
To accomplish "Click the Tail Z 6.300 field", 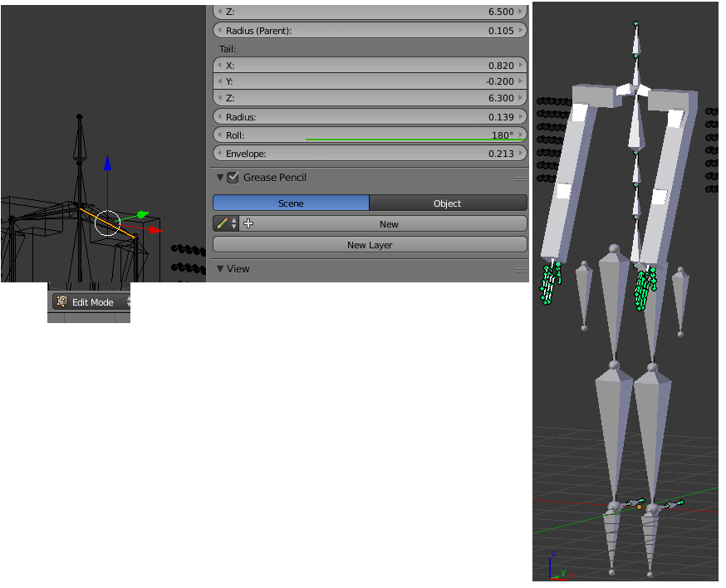I will [x=370, y=98].
